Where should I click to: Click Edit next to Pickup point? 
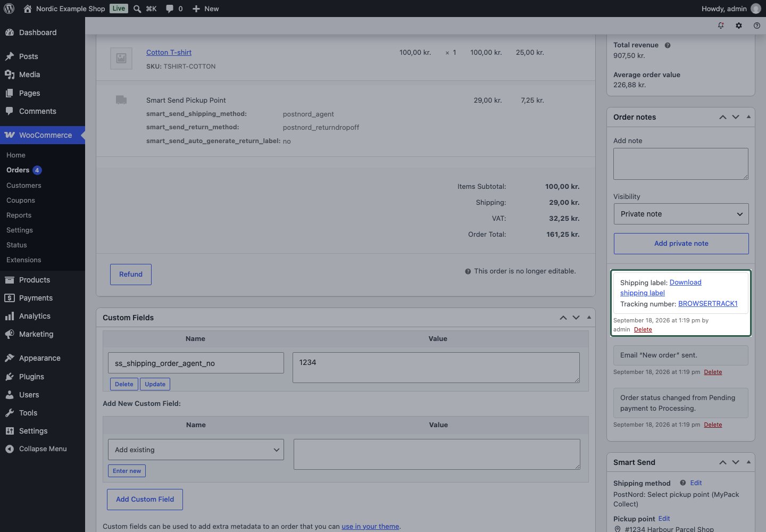(x=664, y=519)
